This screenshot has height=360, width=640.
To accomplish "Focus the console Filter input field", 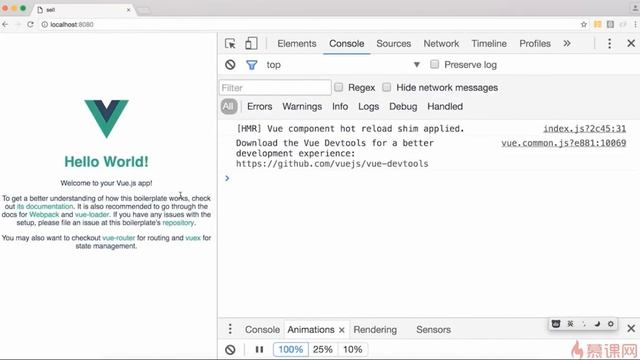I will pos(275,87).
